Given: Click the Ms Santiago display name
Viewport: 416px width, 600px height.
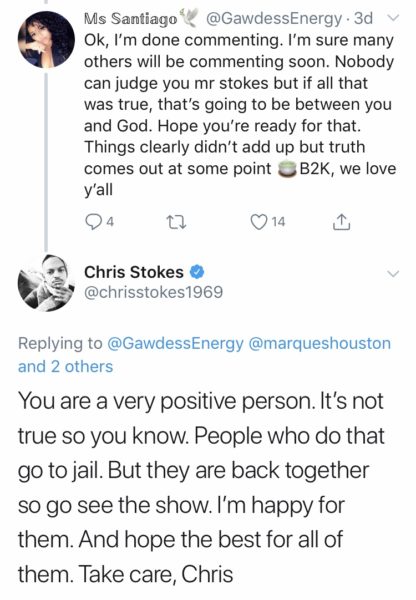Looking at the screenshot, I should [131, 18].
